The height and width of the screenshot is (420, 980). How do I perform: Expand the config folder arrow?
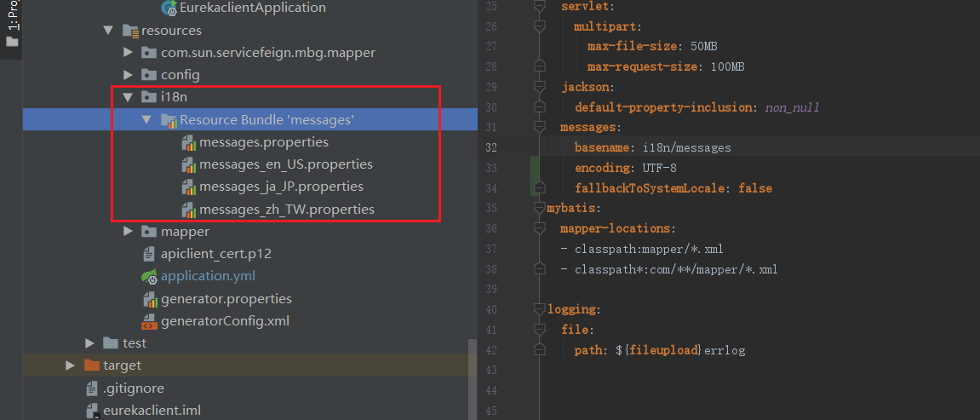(x=128, y=75)
